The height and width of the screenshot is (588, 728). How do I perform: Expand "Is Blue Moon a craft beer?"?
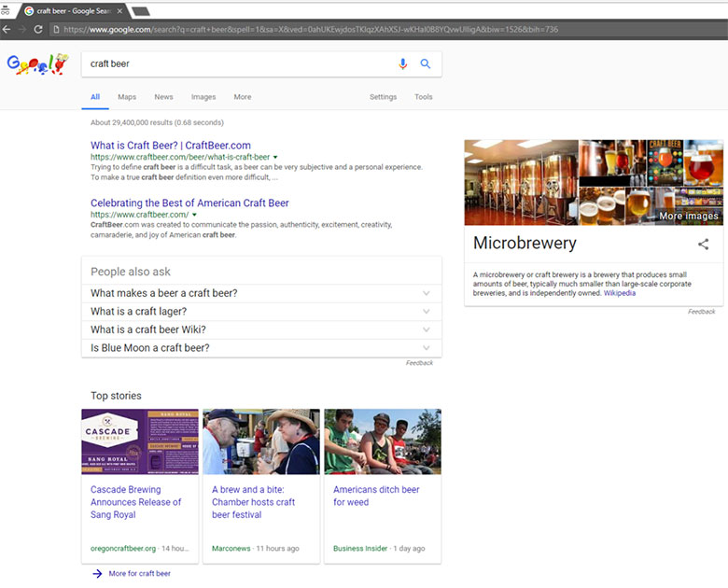[426, 348]
